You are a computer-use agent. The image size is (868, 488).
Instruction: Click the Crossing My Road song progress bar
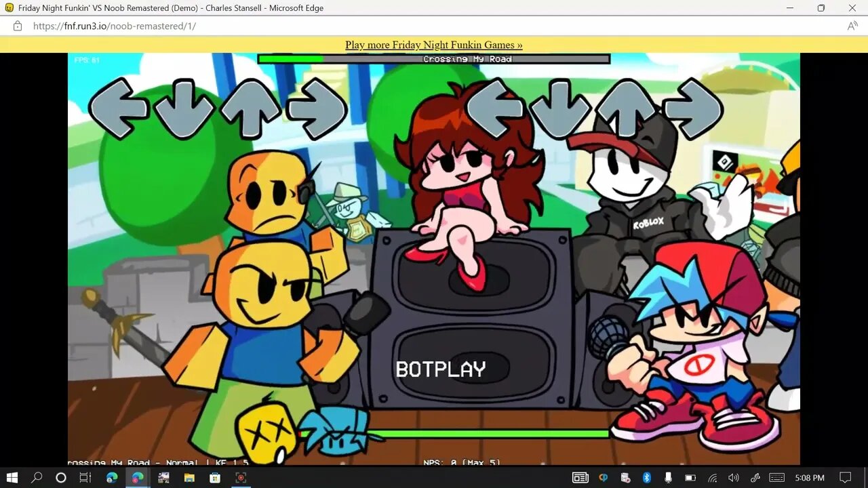[x=434, y=59]
